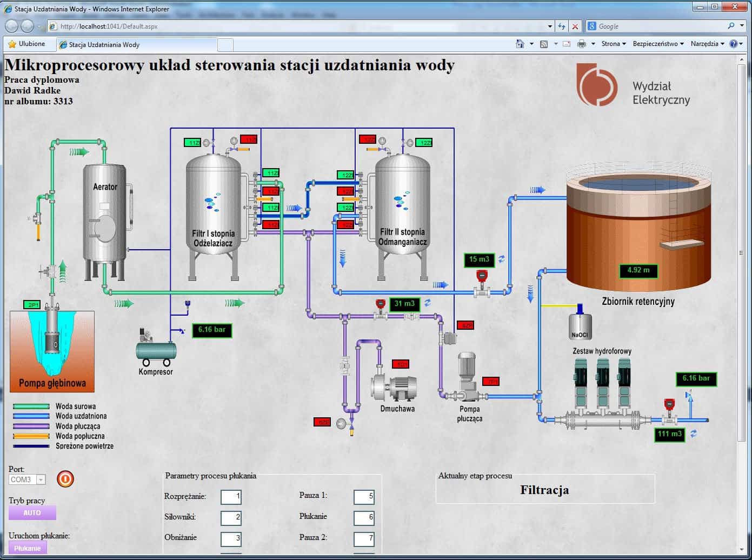The height and width of the screenshot is (560, 752).
Task: Open the print options dropdown arrow
Action: click(x=593, y=44)
